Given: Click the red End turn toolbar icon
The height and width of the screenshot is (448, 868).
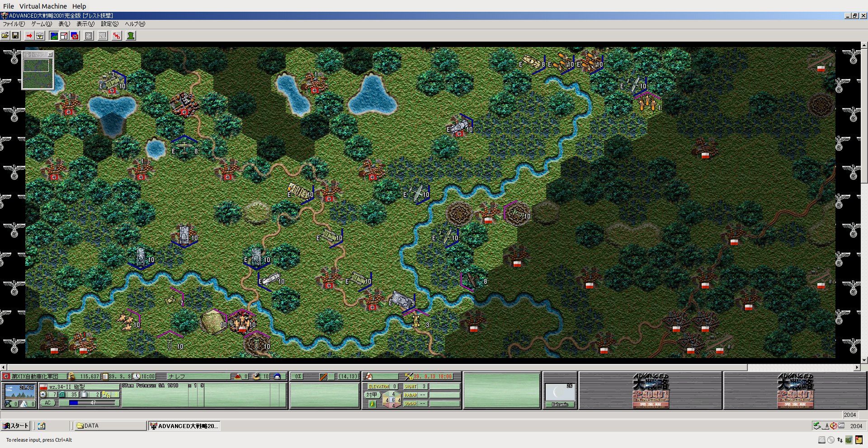Looking at the screenshot, I should (x=117, y=36).
